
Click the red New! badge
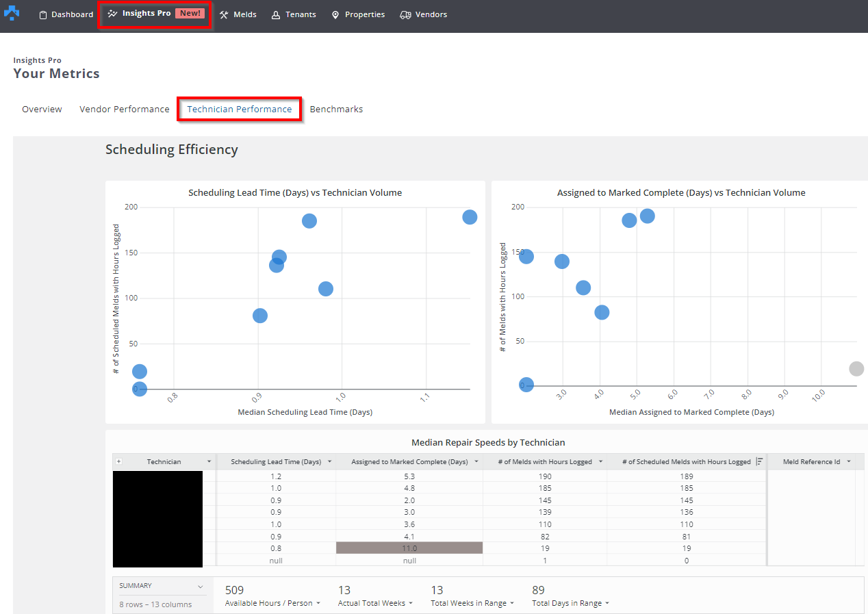click(x=190, y=14)
